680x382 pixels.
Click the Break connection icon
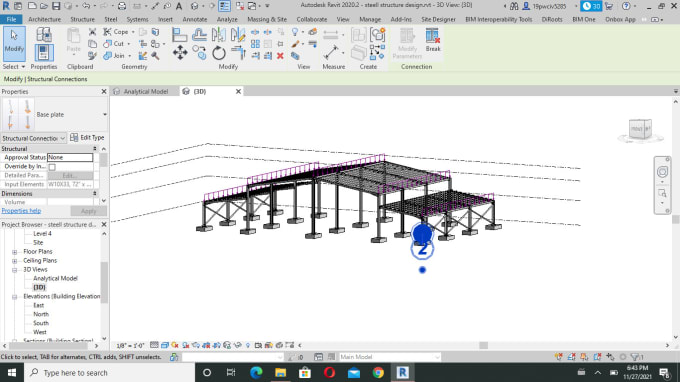pos(433,40)
